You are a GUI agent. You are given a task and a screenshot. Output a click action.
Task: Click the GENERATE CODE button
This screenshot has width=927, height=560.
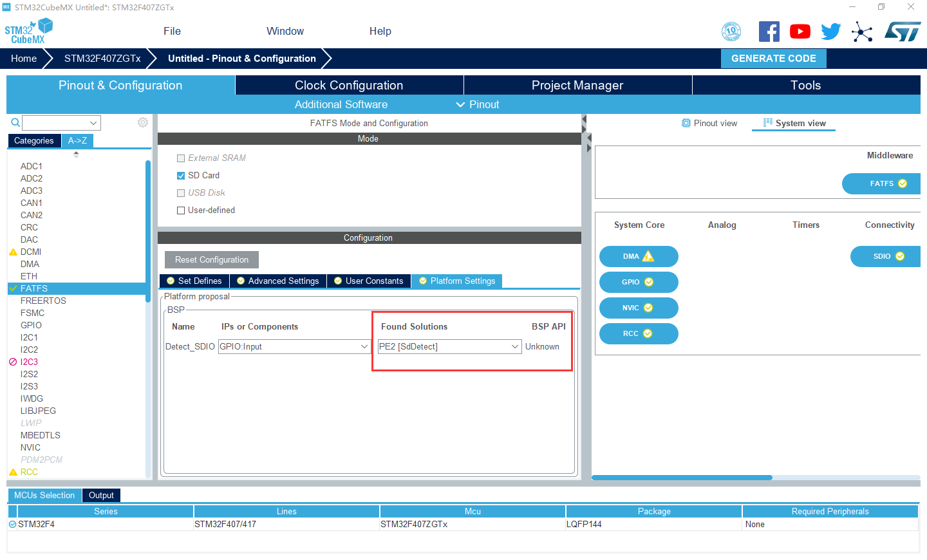point(774,58)
